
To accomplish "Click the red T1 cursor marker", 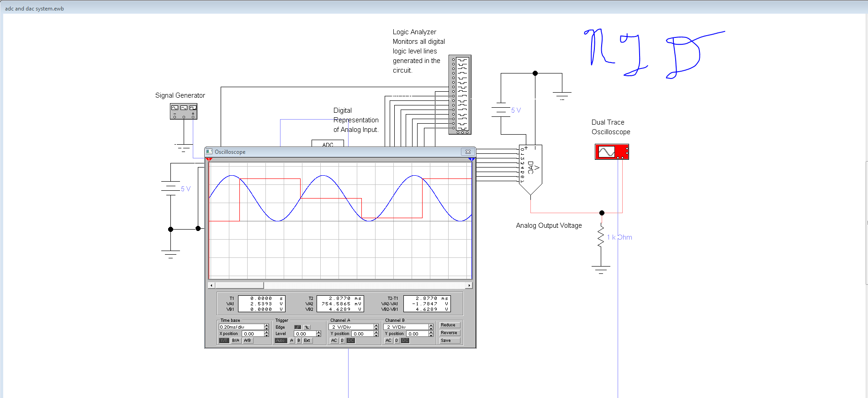I will [x=209, y=159].
